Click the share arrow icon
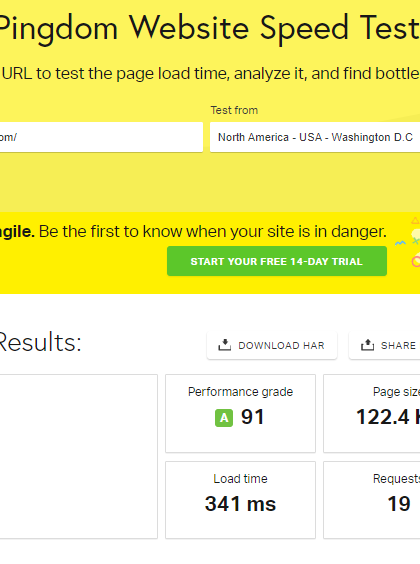420x564 pixels. click(x=367, y=345)
